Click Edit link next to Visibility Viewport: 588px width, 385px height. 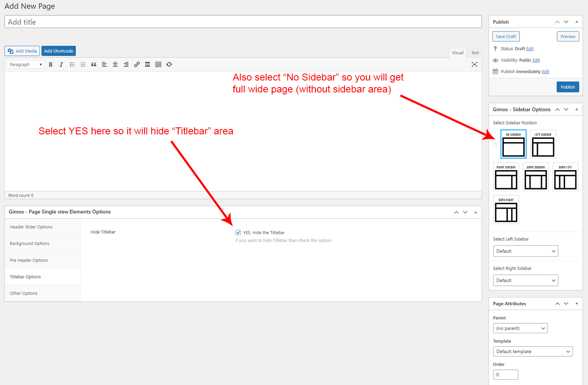pyautogui.click(x=536, y=60)
